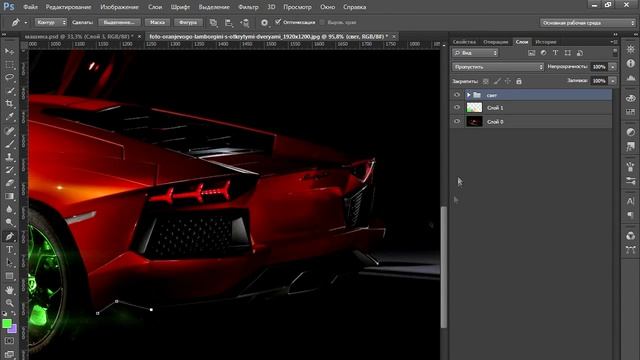Hide the 'свет' group layer
This screenshot has width=640, height=360.
tap(457, 95)
